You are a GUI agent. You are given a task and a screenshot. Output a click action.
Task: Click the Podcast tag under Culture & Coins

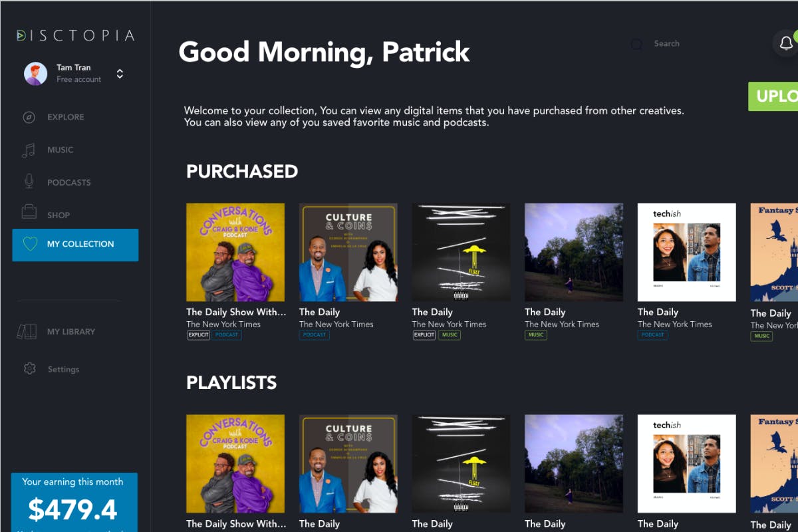tap(315, 335)
